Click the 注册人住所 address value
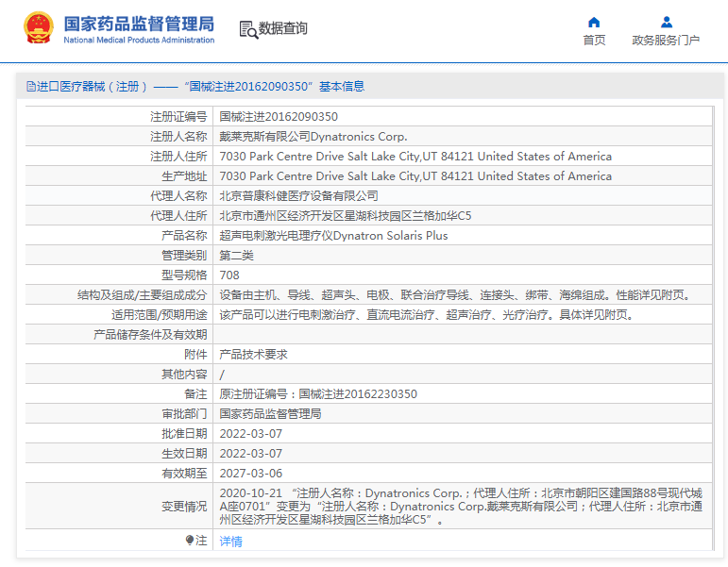 pos(415,157)
